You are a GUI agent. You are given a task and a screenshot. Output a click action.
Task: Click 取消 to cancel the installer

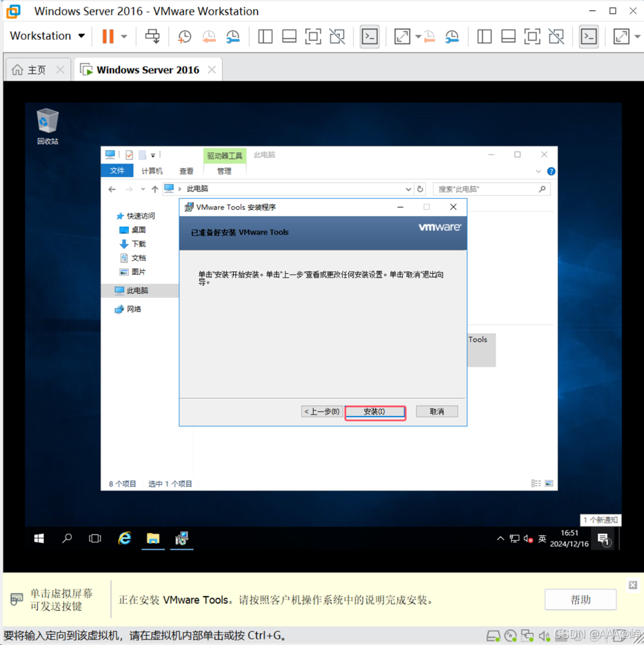tap(436, 411)
